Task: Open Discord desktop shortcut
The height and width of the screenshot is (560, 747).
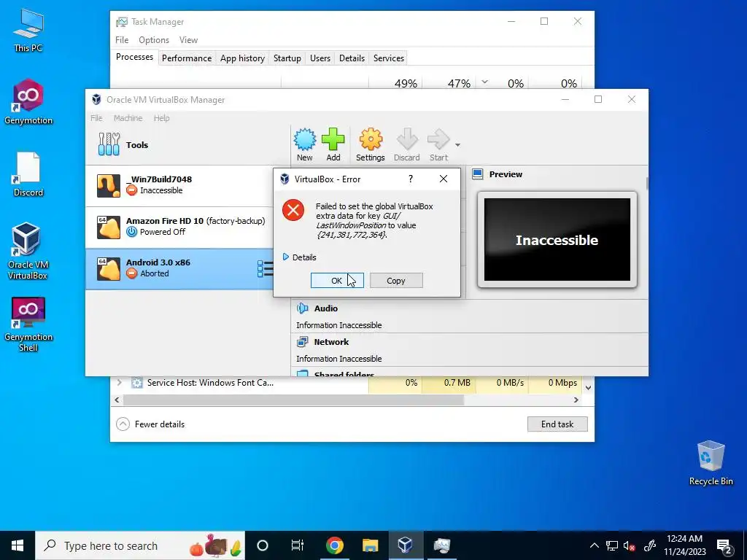Action: pyautogui.click(x=28, y=174)
